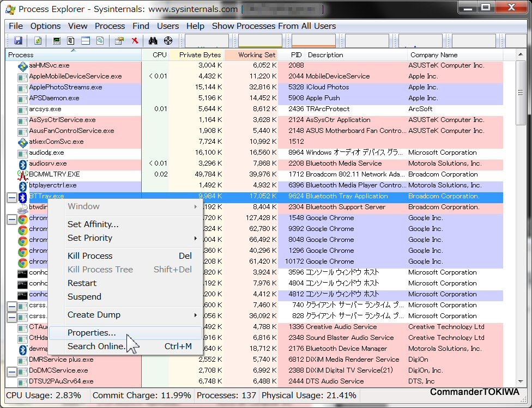Click the Chrome icon for PID 8048
Viewport: 532px width, 408px height.
tap(23, 241)
